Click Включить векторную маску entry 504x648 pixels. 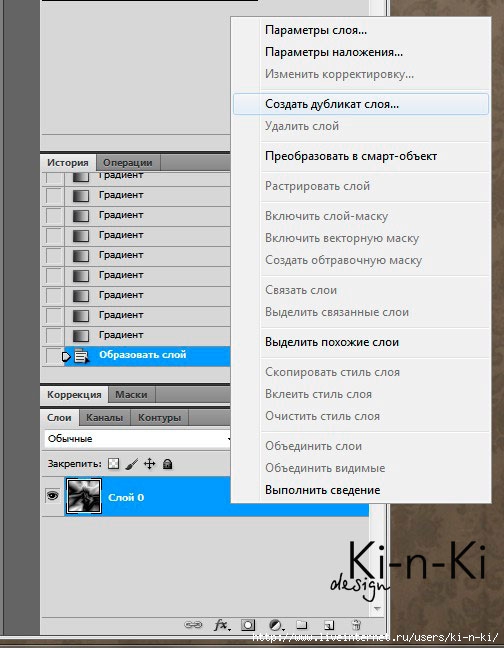click(x=361, y=238)
